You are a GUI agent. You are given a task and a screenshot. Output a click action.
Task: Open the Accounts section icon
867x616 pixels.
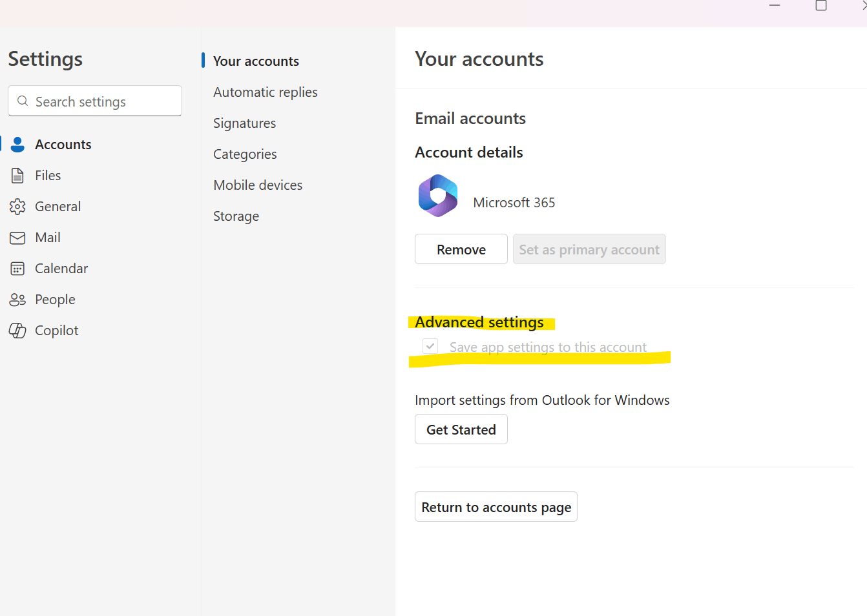(x=17, y=144)
